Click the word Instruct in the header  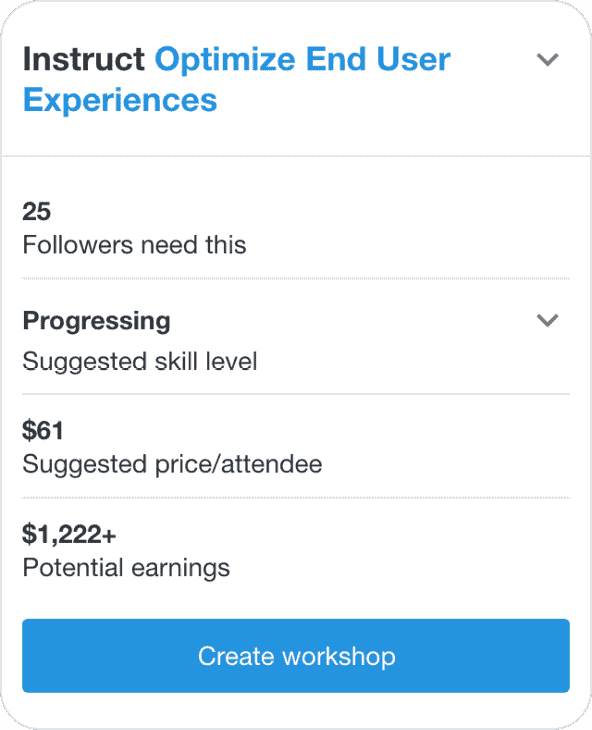(84, 59)
